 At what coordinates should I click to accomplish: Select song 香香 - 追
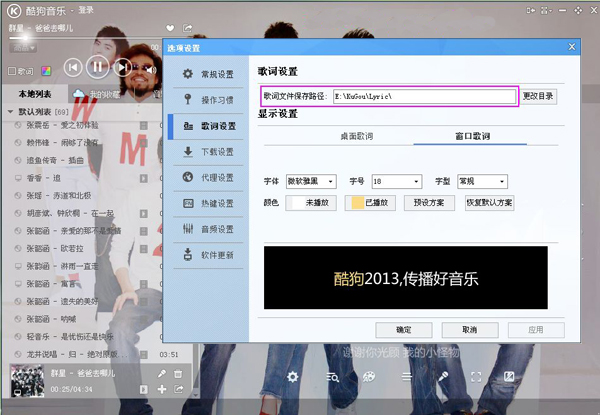(43, 178)
